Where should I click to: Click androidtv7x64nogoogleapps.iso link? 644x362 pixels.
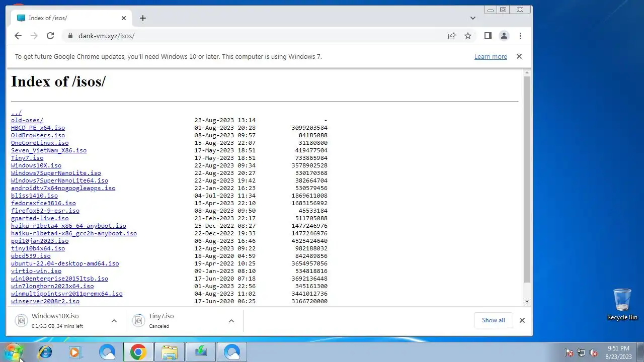(63, 188)
